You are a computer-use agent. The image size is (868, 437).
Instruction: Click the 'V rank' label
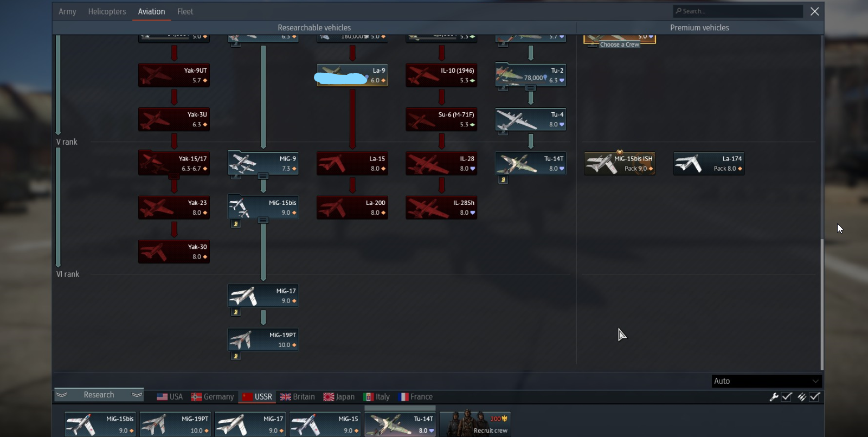pyautogui.click(x=67, y=142)
